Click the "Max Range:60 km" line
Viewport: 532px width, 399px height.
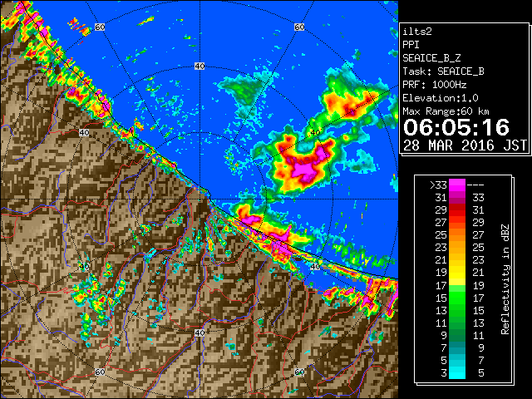tap(446, 111)
